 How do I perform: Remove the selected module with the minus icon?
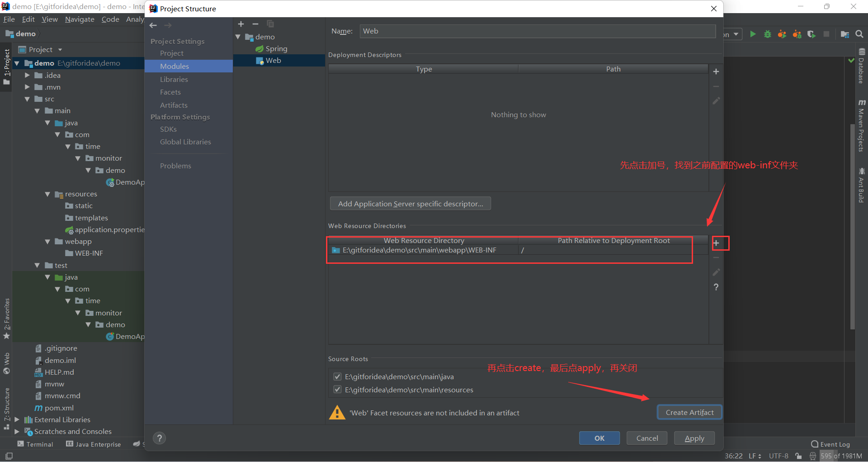pos(255,24)
